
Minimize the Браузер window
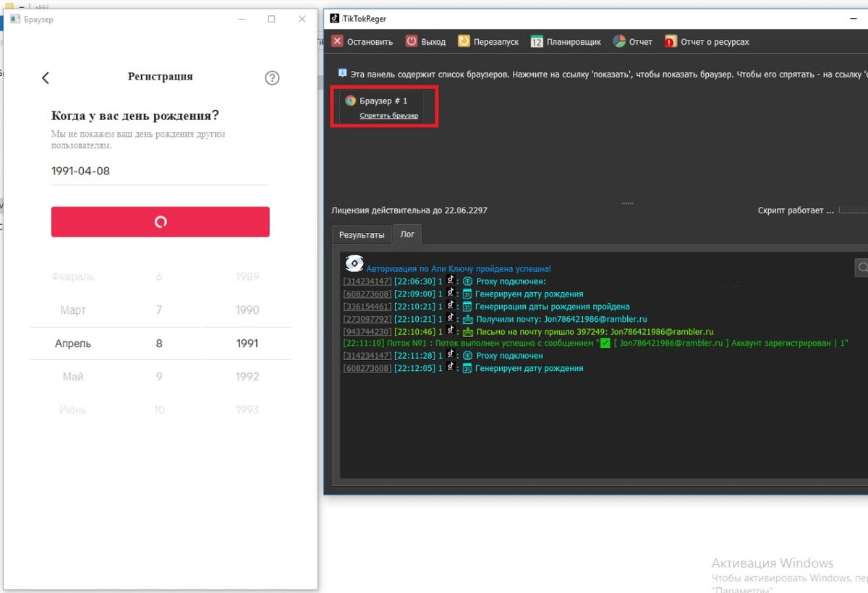click(x=242, y=20)
